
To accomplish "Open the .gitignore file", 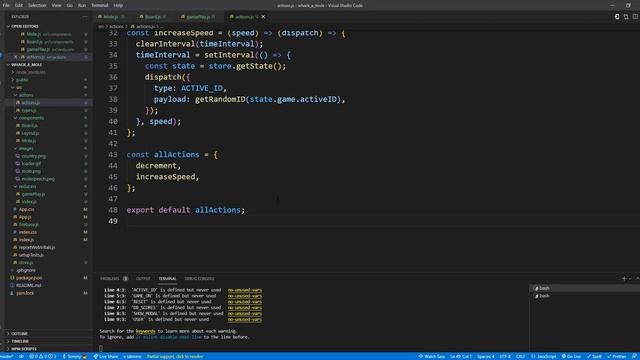I will 25,270.
